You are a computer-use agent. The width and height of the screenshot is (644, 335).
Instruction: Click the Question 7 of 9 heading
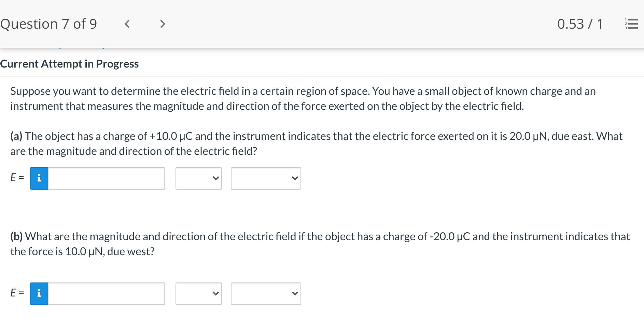[49, 24]
